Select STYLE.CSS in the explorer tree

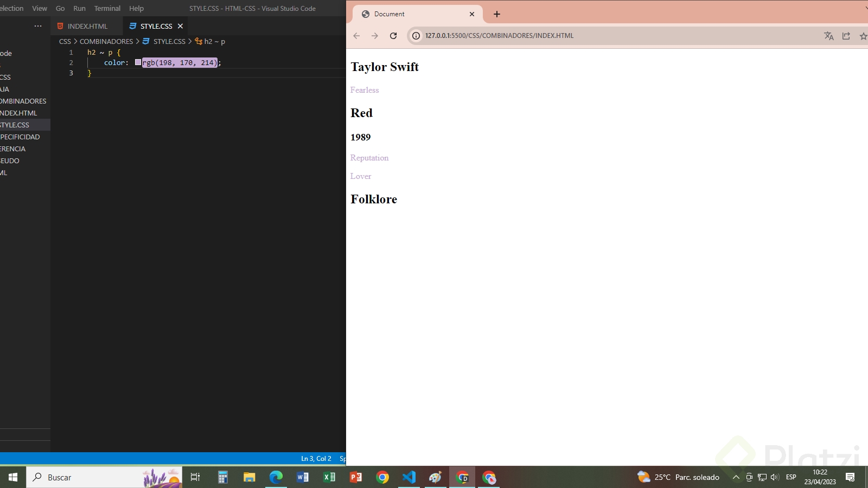pos(25,125)
